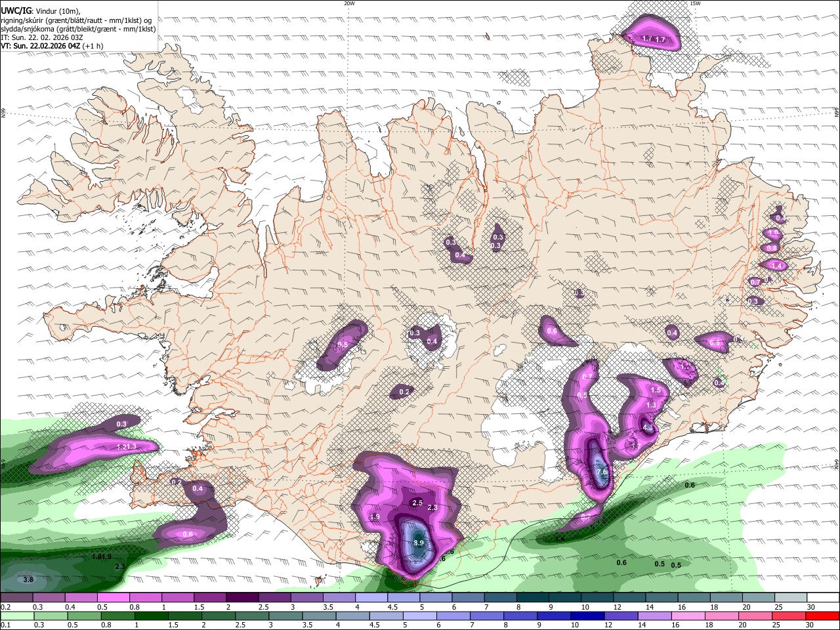This screenshot has width=840, height=630.
Task: Click the '3.8' precipitation value on the map
Action: click(28, 579)
